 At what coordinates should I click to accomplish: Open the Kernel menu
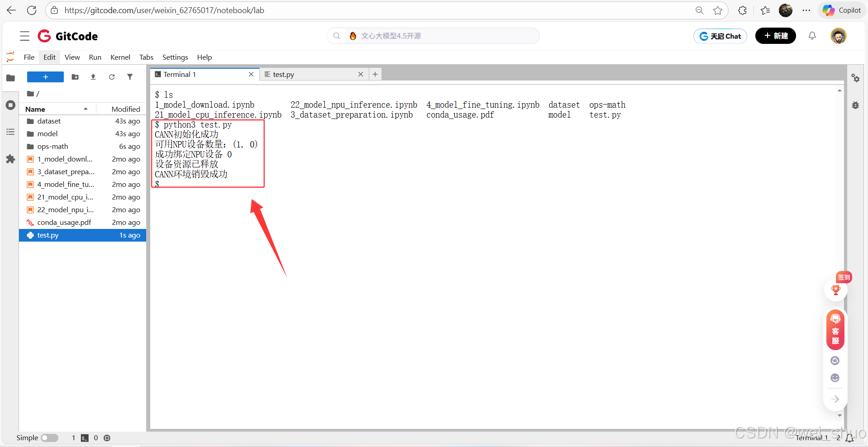120,57
